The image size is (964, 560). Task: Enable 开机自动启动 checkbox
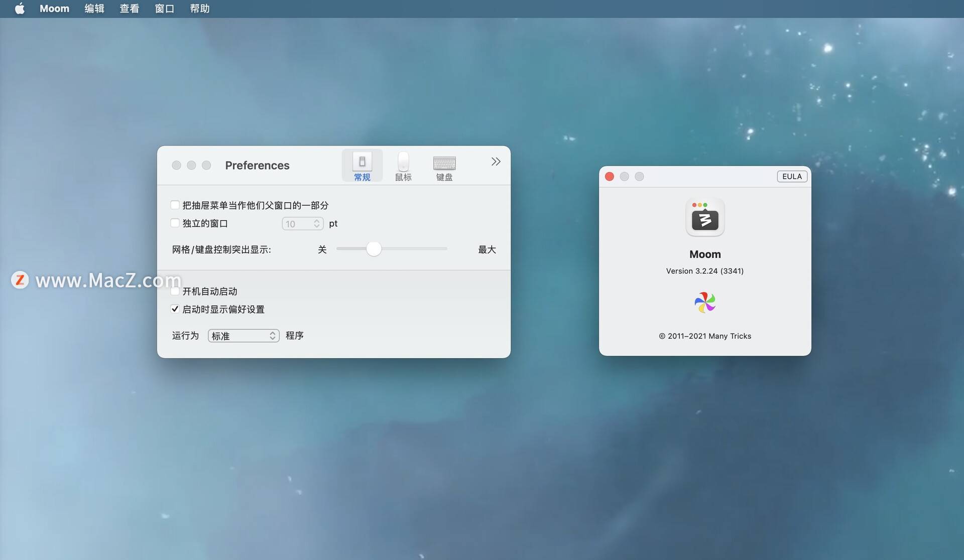tap(175, 291)
